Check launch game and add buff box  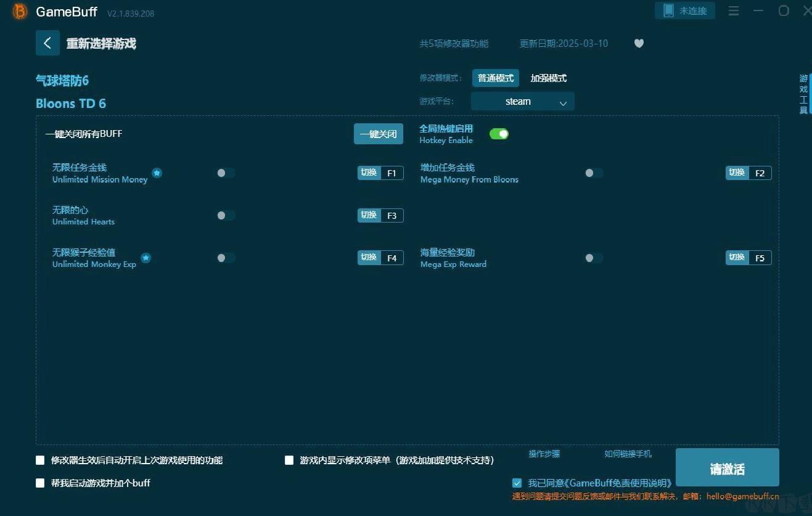[40, 483]
